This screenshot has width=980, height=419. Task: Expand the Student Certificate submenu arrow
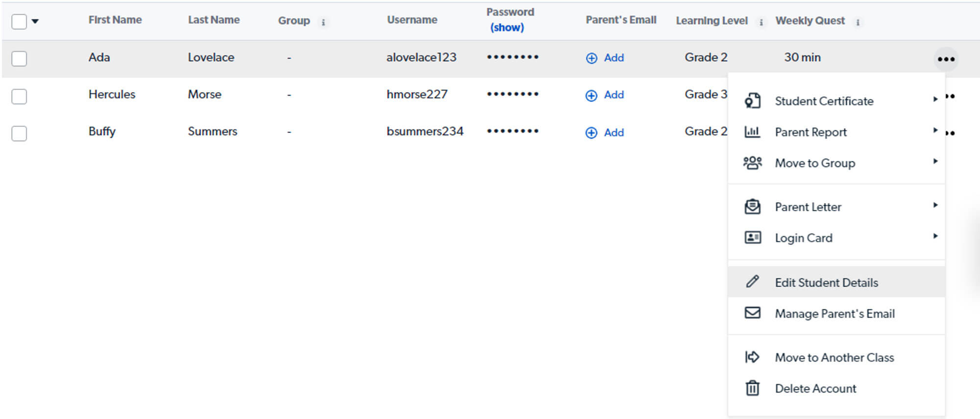[935, 99]
